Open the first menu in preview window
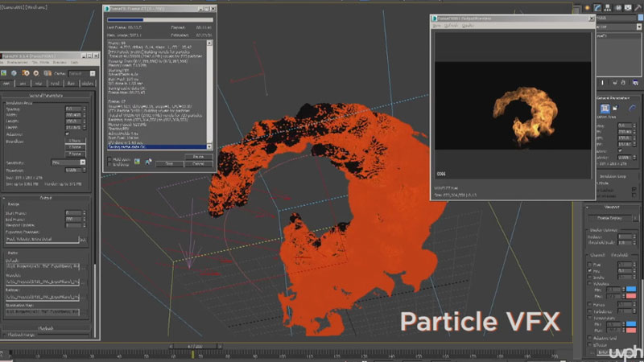This screenshot has width=644, height=362. coord(437,26)
